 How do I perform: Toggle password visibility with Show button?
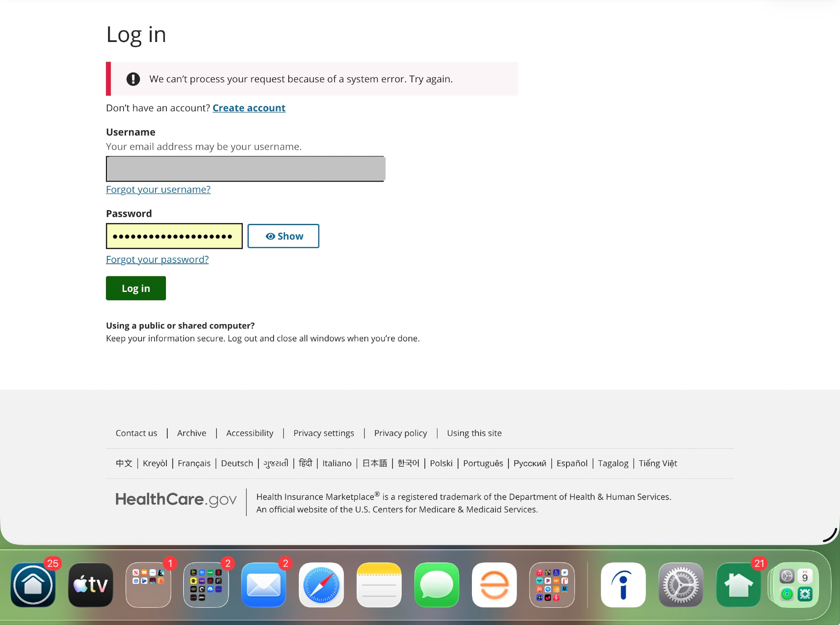click(x=283, y=236)
